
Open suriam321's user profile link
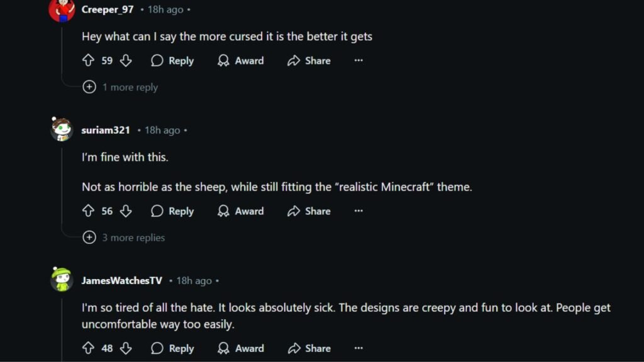(106, 130)
